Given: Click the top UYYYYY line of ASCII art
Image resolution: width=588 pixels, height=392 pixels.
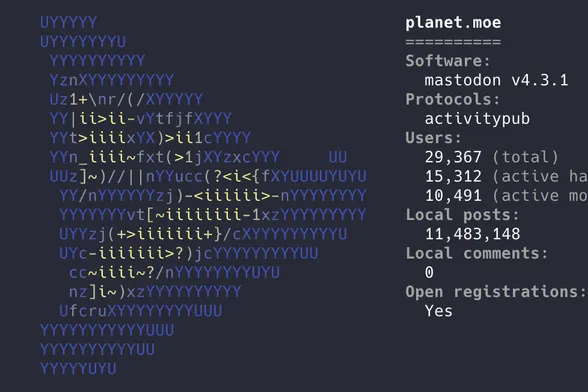Looking at the screenshot, I should coord(69,23).
